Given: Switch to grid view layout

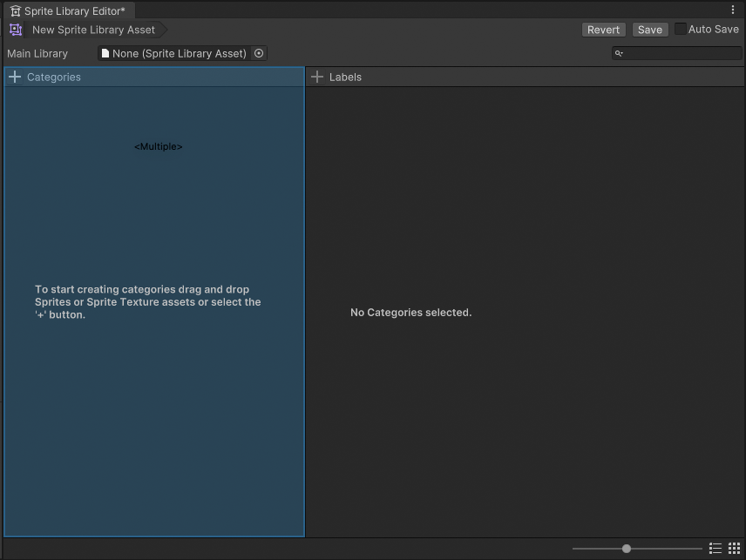Looking at the screenshot, I should pyautogui.click(x=735, y=549).
